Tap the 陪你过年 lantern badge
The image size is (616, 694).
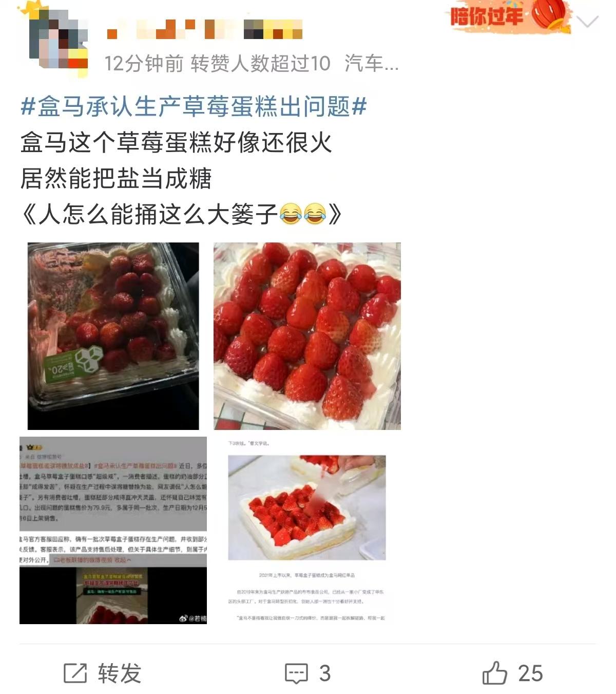click(510, 16)
